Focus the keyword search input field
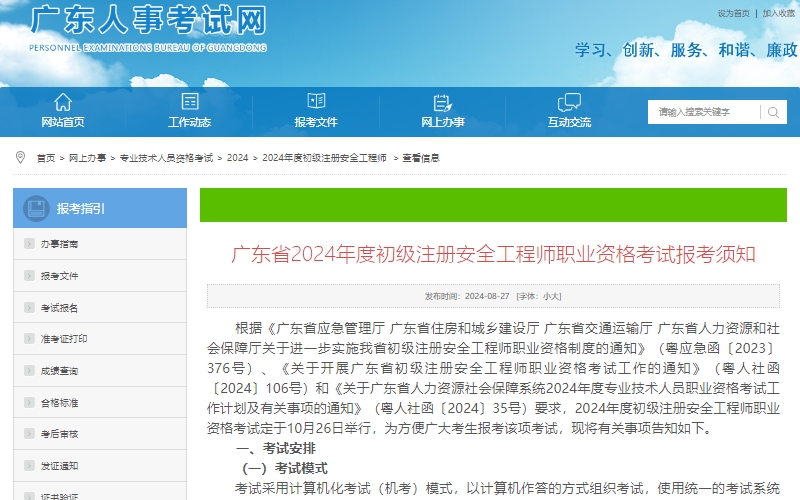This screenshot has height=500, width=800. click(705, 112)
